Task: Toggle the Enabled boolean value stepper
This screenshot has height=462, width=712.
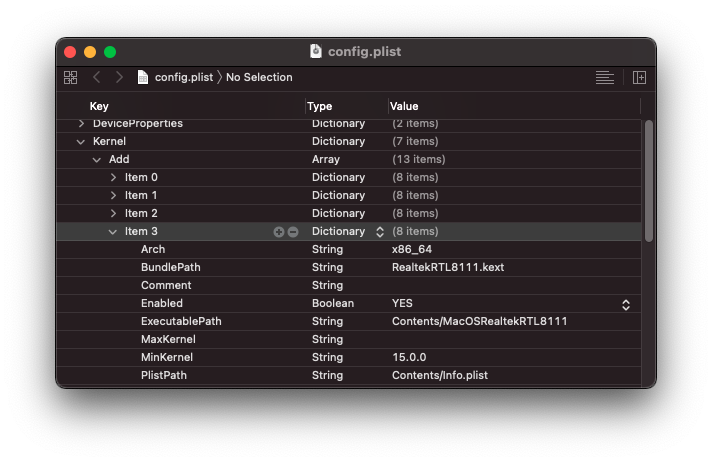Action: [x=626, y=304]
